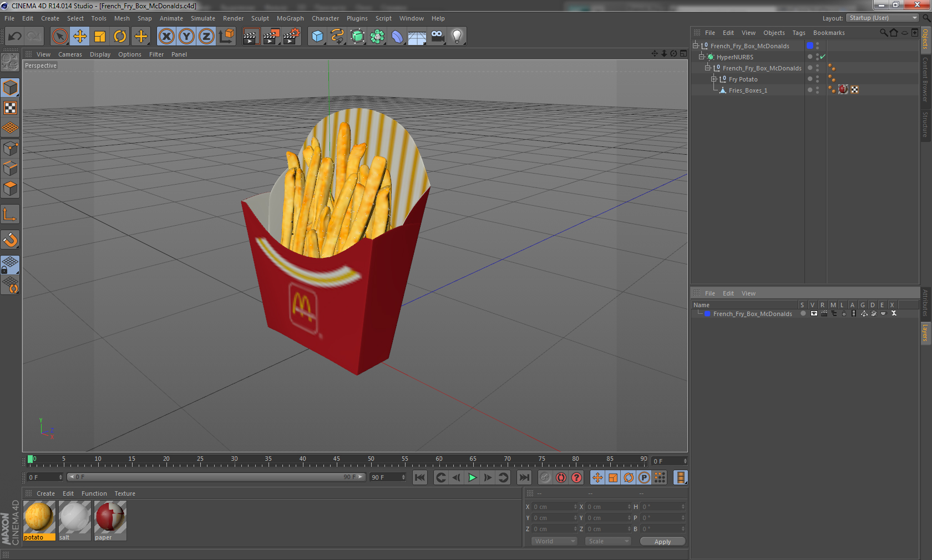Viewport: 932px width, 560px height.
Task: Play the animation forward
Action: pos(472,477)
